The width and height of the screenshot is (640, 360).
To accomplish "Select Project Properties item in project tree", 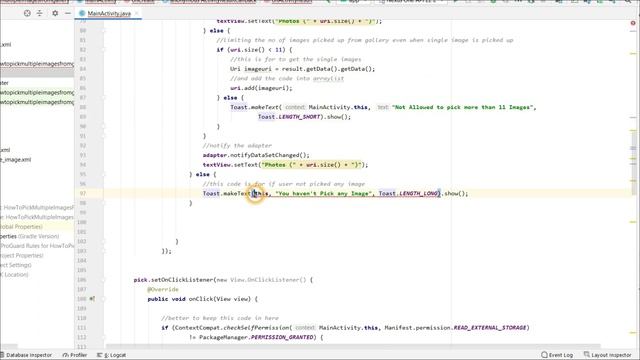I will (22, 256).
